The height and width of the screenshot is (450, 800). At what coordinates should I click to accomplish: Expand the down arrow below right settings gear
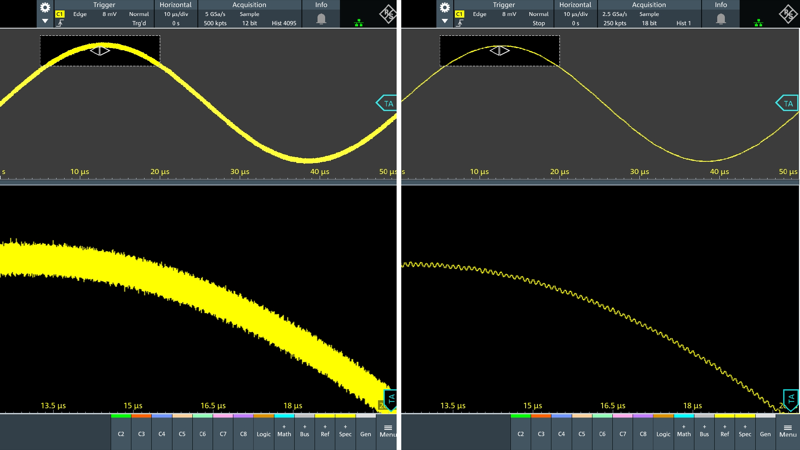(445, 21)
